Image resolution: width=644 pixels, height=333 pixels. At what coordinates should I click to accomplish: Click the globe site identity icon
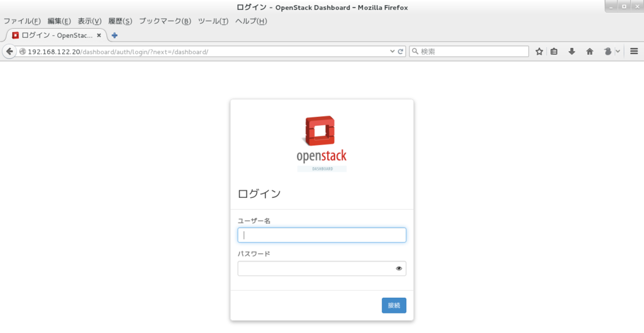click(x=22, y=52)
